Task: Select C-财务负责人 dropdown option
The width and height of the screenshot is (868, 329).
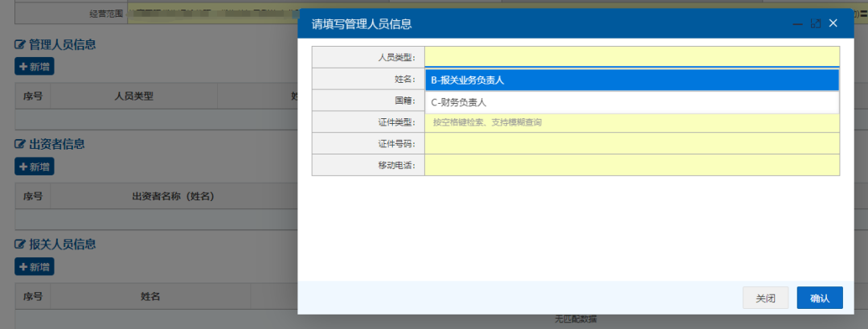Action: pyautogui.click(x=632, y=102)
